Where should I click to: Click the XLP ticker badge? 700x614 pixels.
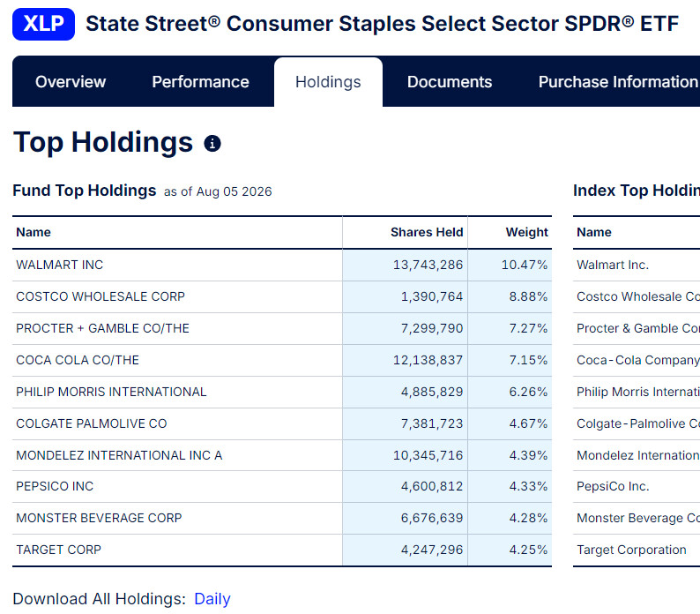[43, 24]
